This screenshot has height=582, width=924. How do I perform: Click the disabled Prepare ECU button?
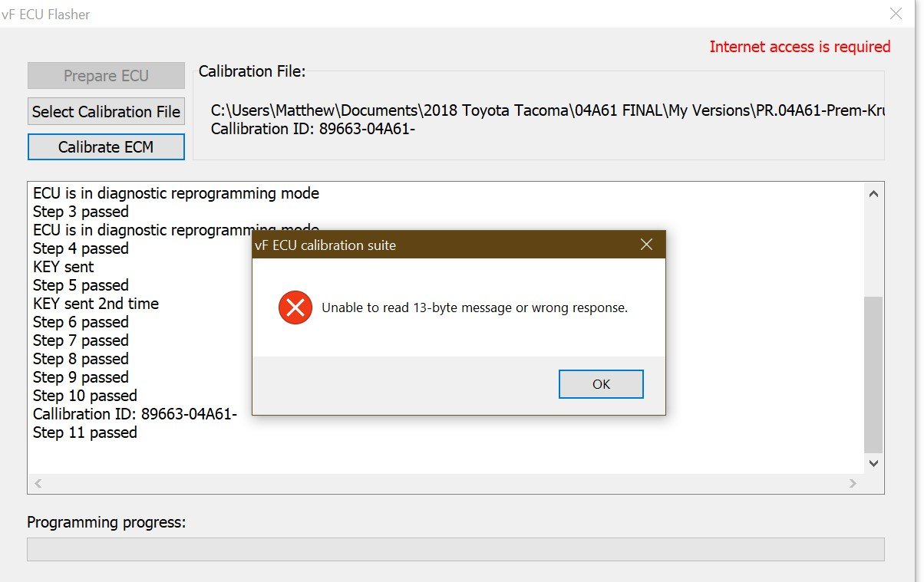tap(106, 76)
